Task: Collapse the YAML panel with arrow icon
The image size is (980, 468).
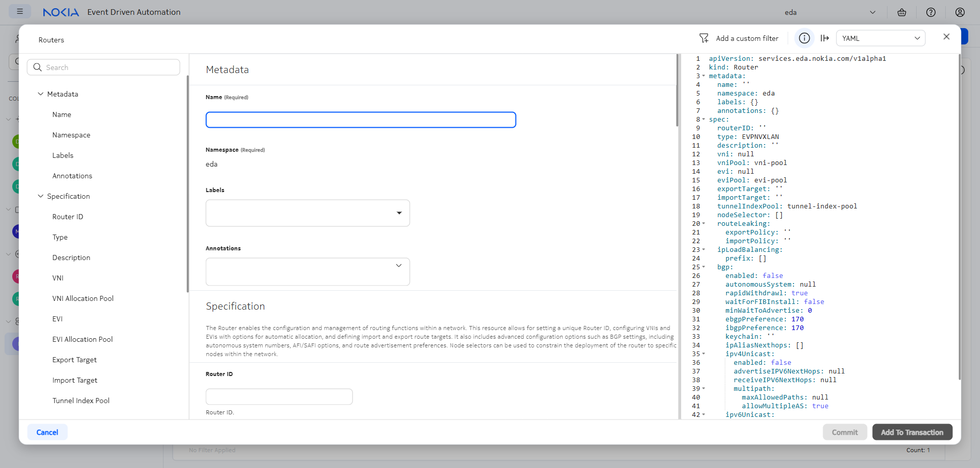Action: pyautogui.click(x=825, y=38)
